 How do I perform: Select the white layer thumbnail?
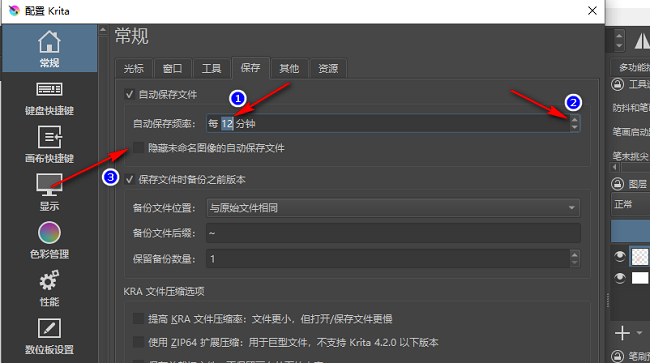point(640,278)
